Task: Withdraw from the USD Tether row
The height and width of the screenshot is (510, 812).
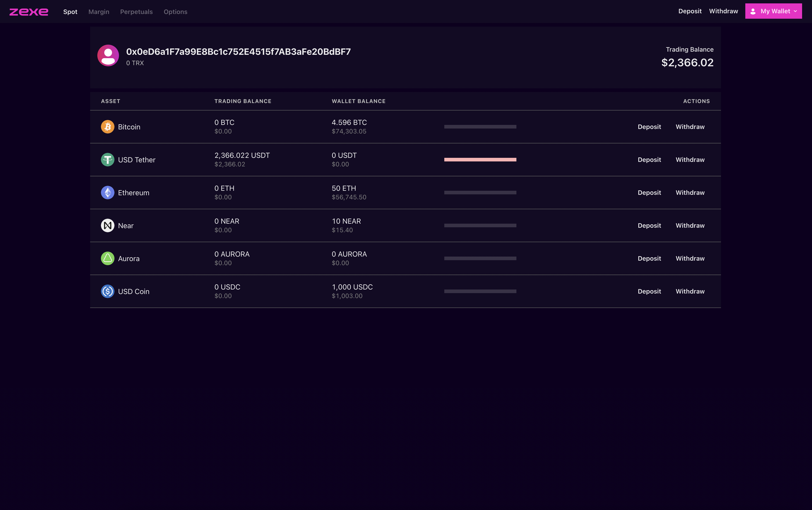Action: tap(690, 160)
